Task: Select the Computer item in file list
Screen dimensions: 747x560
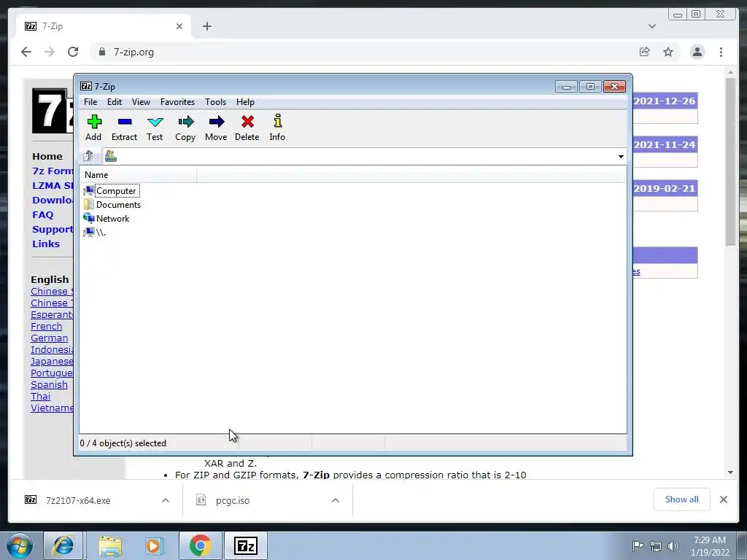Action: click(x=117, y=191)
